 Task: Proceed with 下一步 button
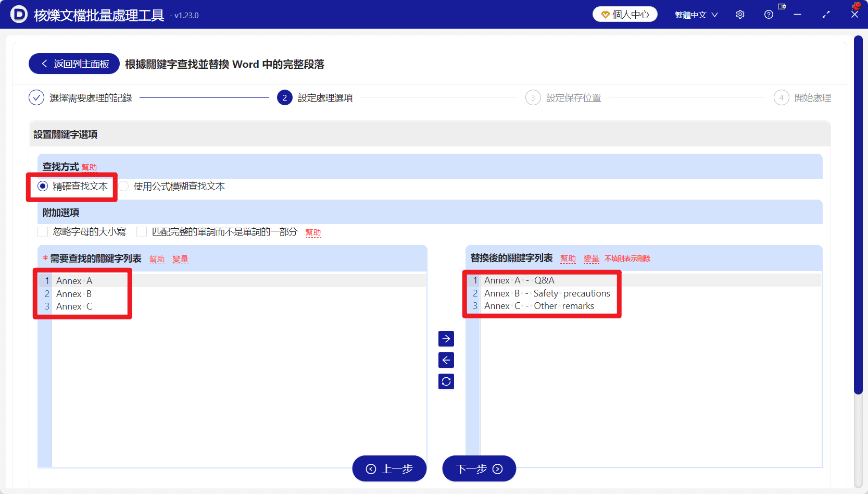coord(479,469)
